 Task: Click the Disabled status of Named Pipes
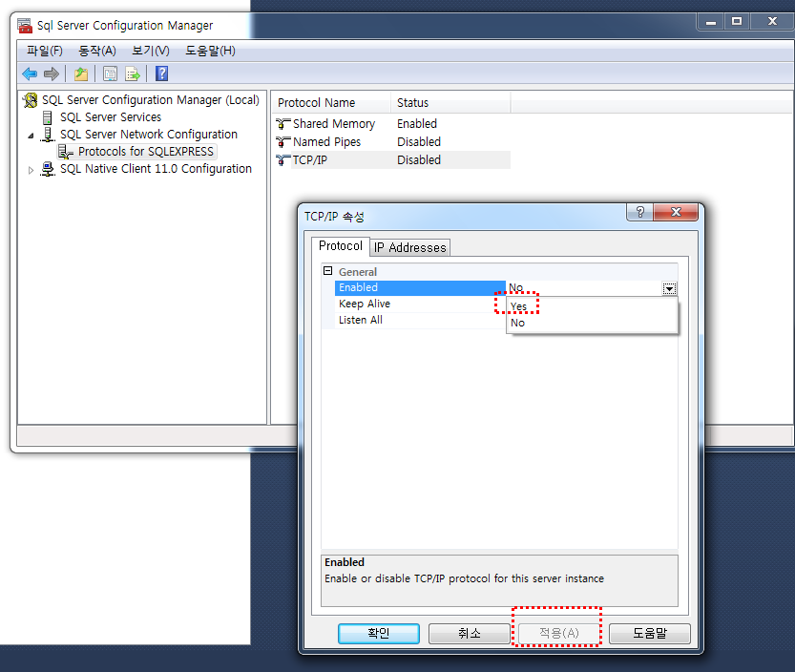pyautogui.click(x=419, y=142)
